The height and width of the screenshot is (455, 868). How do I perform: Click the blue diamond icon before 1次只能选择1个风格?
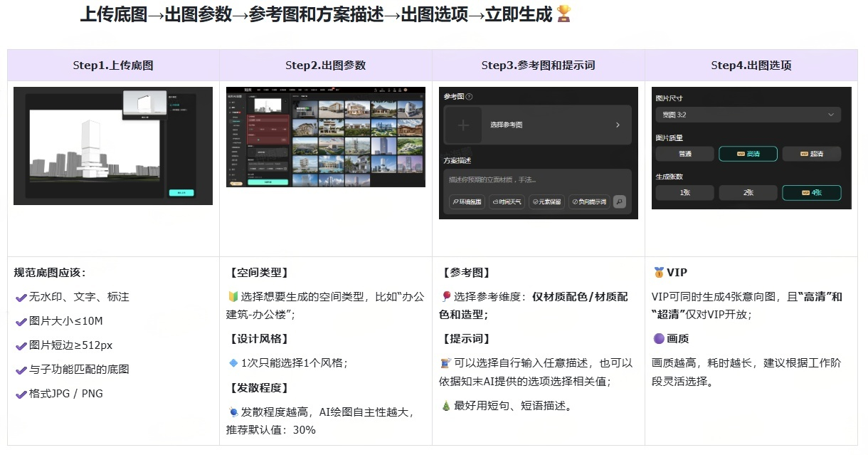[233, 363]
